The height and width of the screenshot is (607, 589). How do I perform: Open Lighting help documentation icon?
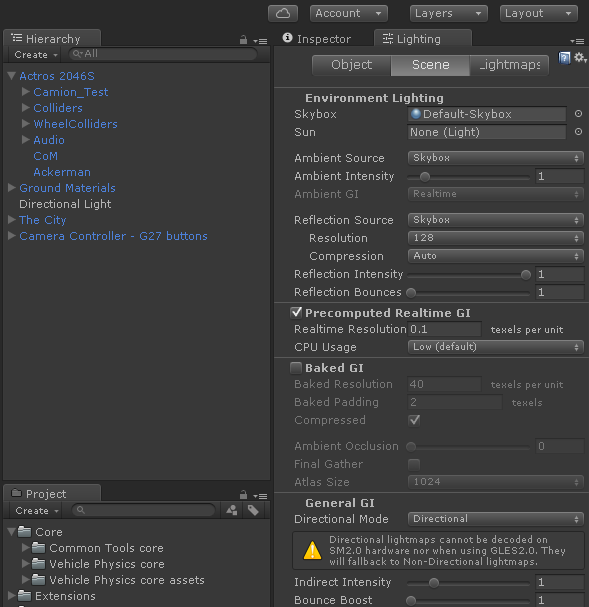coord(564,58)
